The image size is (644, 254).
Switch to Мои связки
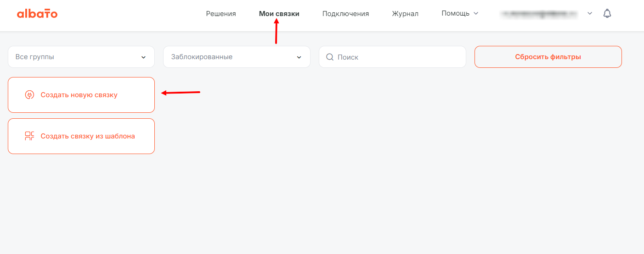click(x=279, y=14)
